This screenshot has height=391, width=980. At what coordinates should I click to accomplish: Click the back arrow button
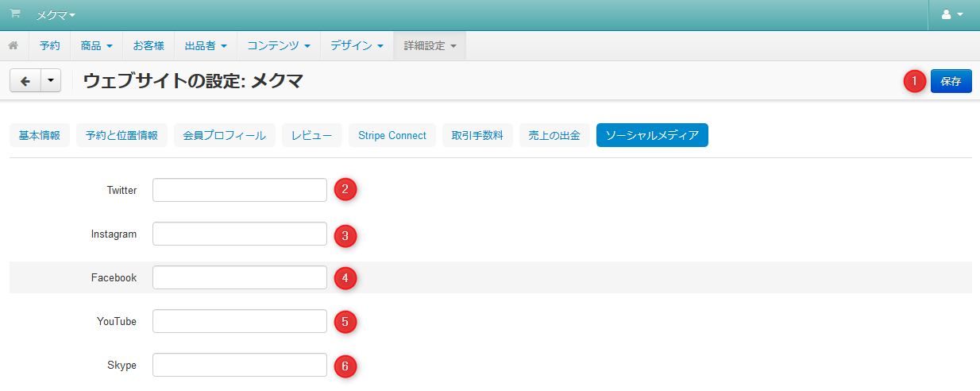pyautogui.click(x=25, y=81)
